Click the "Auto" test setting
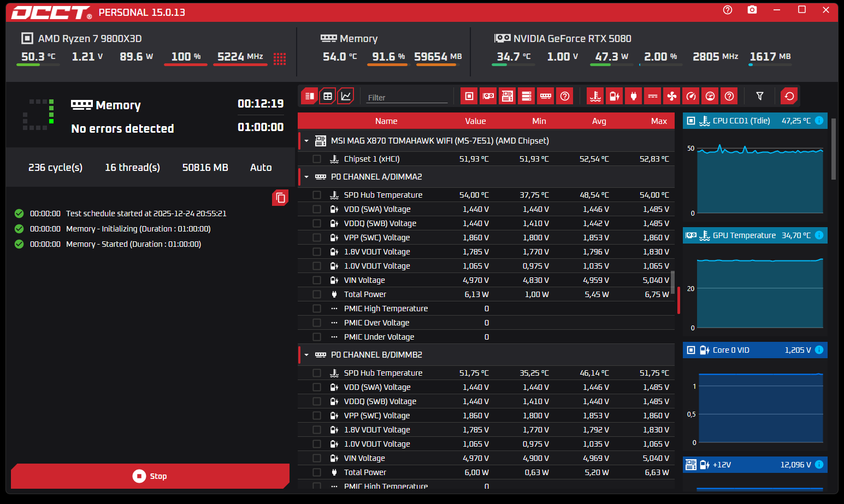Viewport: 844px width, 504px height. [x=261, y=168]
